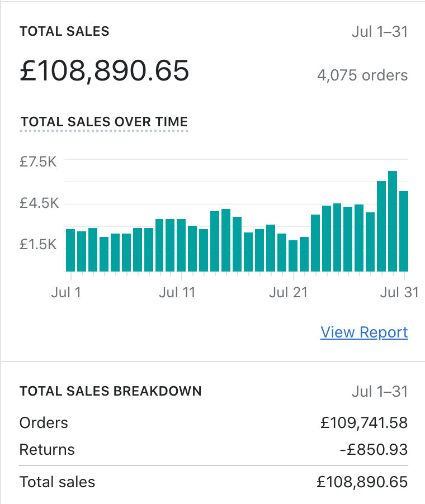The image size is (425, 504).
Task: Click the £4.5K y-axis label
Action: click(x=39, y=203)
